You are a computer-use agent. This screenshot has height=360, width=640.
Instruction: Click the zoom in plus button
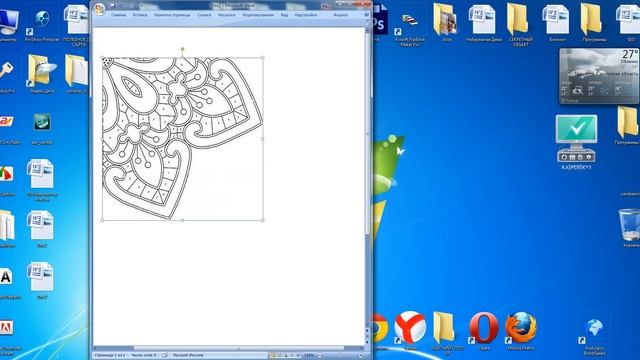click(x=360, y=356)
